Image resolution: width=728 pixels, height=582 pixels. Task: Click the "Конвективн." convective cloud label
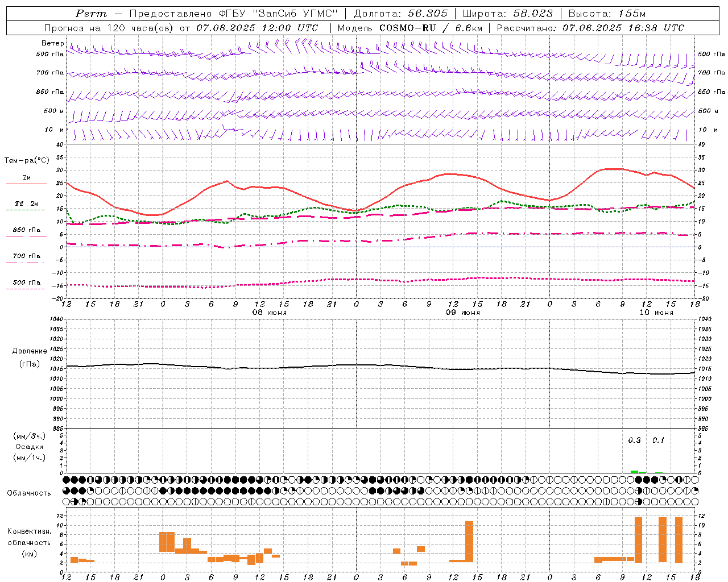coord(29,531)
